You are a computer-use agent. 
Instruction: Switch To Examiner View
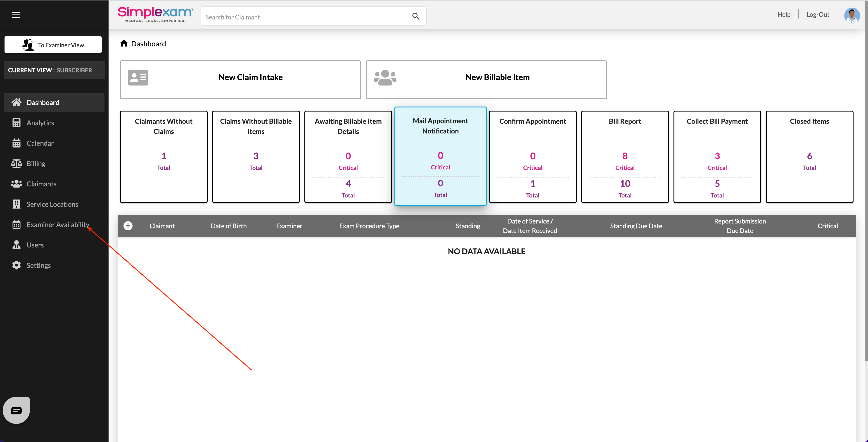(x=53, y=45)
